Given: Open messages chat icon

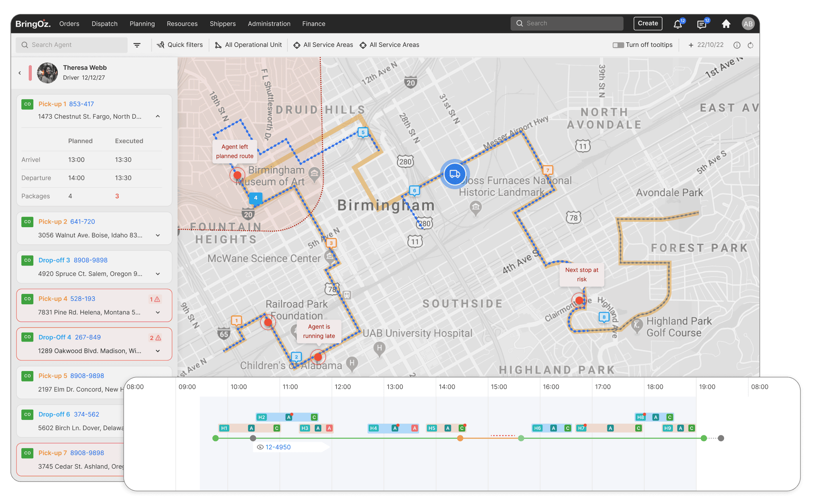Looking at the screenshot, I should pyautogui.click(x=702, y=24).
